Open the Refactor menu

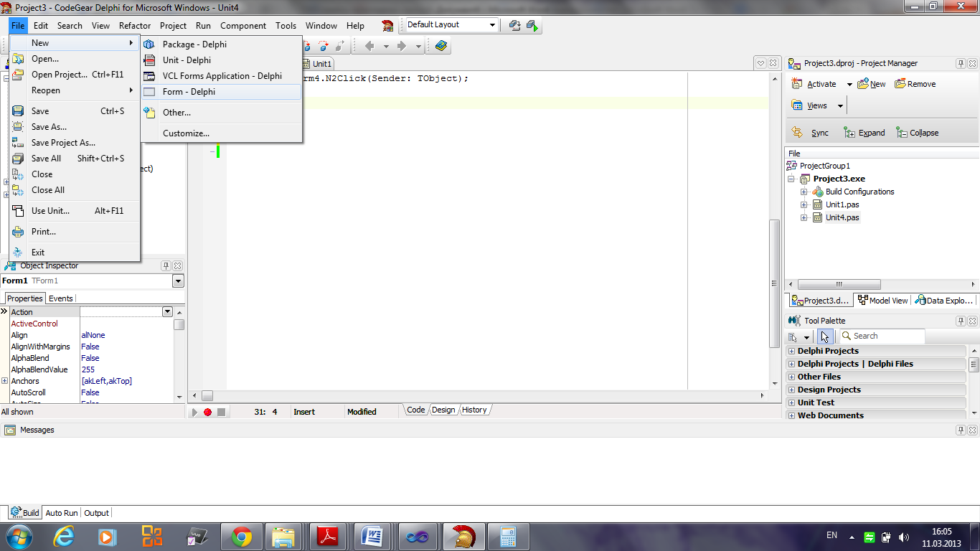135,26
